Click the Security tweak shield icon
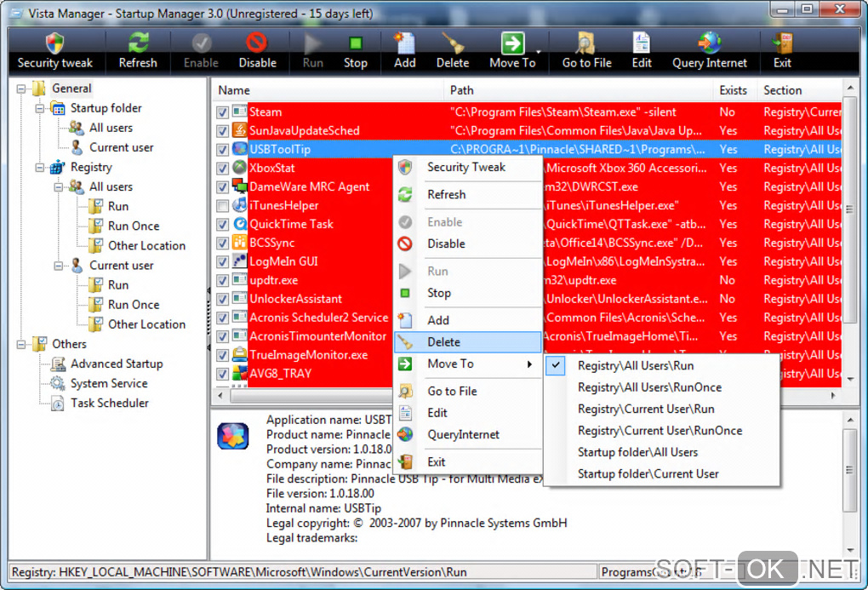 (x=54, y=43)
